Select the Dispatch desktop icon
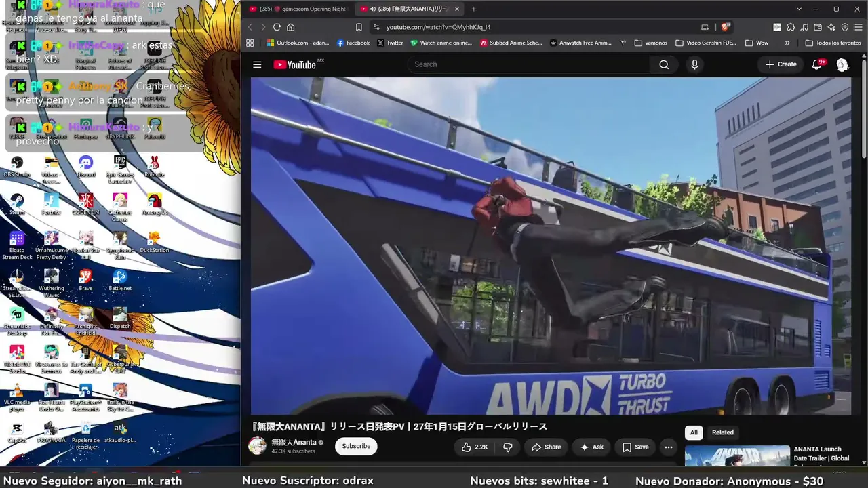This screenshot has height=488, width=868. coord(120,319)
